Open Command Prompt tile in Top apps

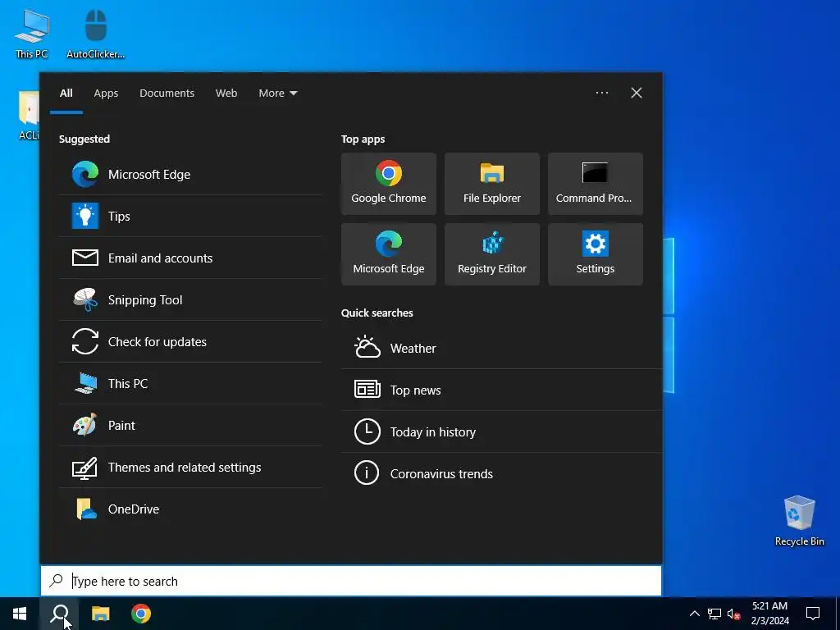(596, 184)
